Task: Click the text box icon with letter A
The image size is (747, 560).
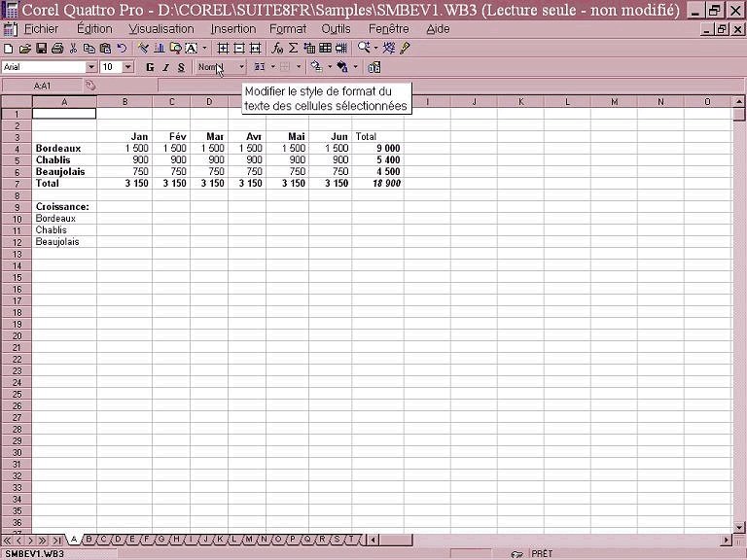Action: click(x=191, y=48)
